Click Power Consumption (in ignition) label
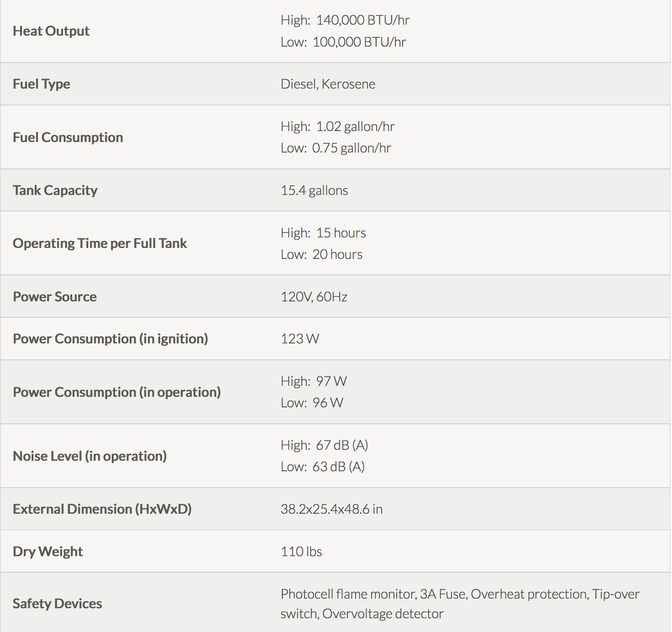672x632 pixels. pyautogui.click(x=110, y=339)
